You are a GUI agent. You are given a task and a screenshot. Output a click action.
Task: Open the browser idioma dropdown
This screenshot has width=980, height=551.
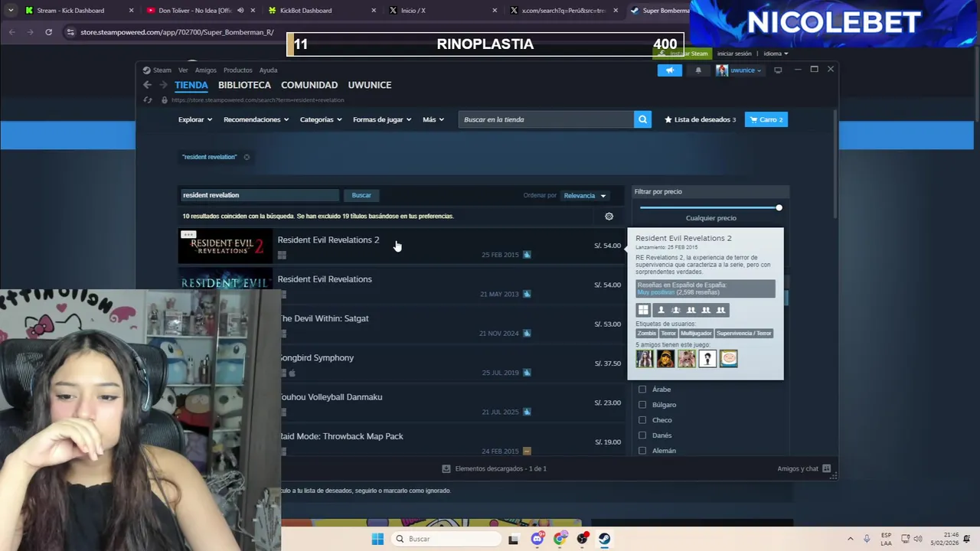pyautogui.click(x=776, y=54)
